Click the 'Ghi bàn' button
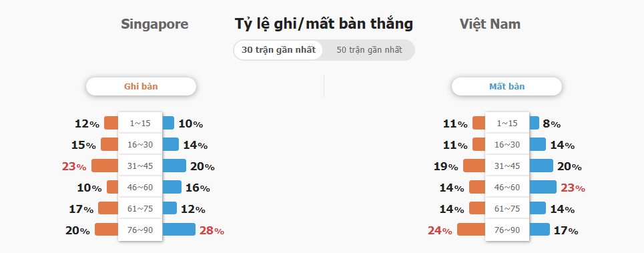Viewport: 644px width, 253px height. click(141, 87)
